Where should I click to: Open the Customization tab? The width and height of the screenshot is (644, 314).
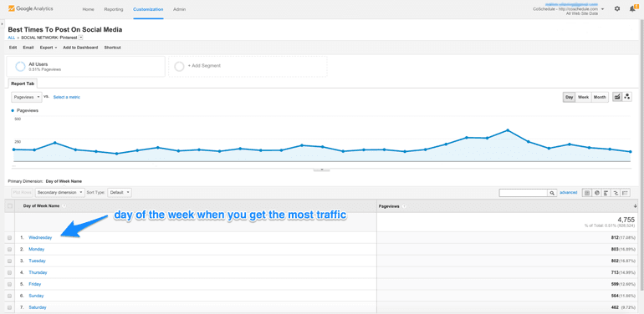point(148,9)
